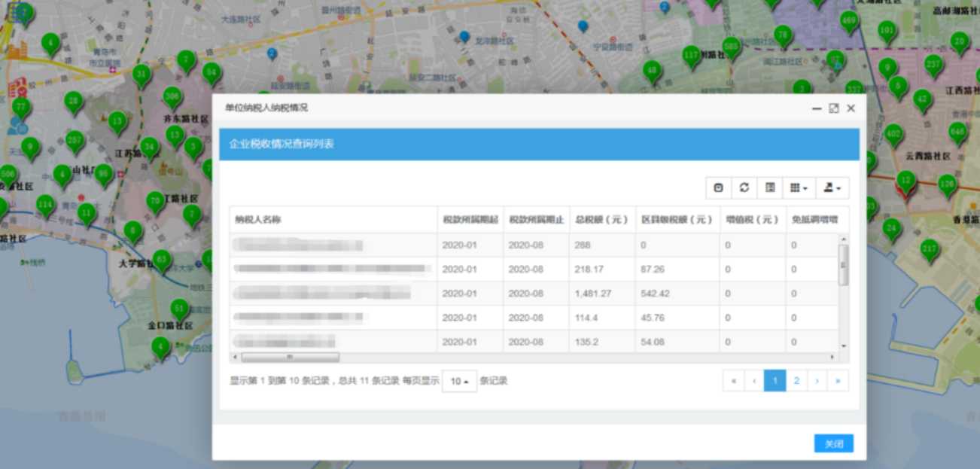Open the export data dropdown
The height and width of the screenshot is (469, 980).
[832, 187]
